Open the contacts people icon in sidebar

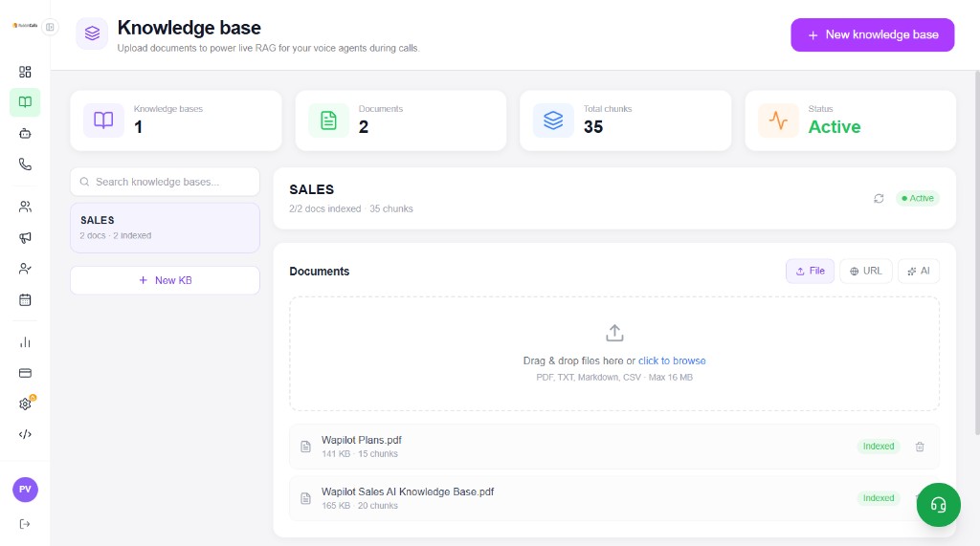[25, 207]
